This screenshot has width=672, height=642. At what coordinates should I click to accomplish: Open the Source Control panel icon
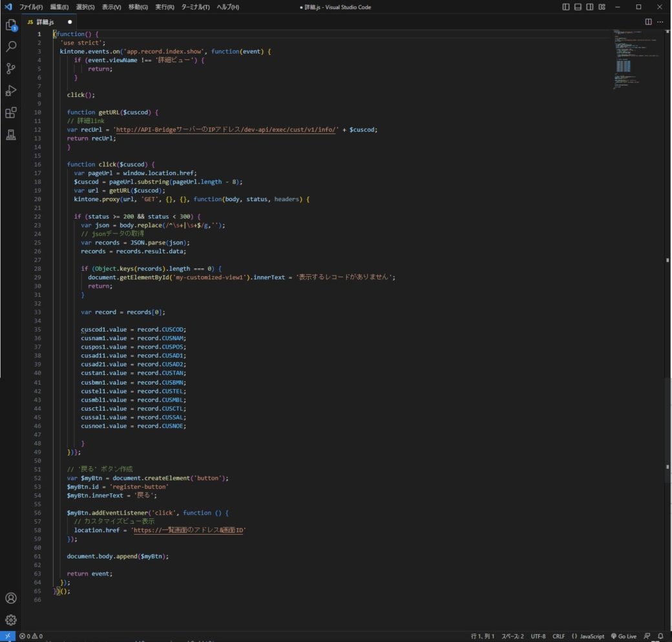coord(10,68)
